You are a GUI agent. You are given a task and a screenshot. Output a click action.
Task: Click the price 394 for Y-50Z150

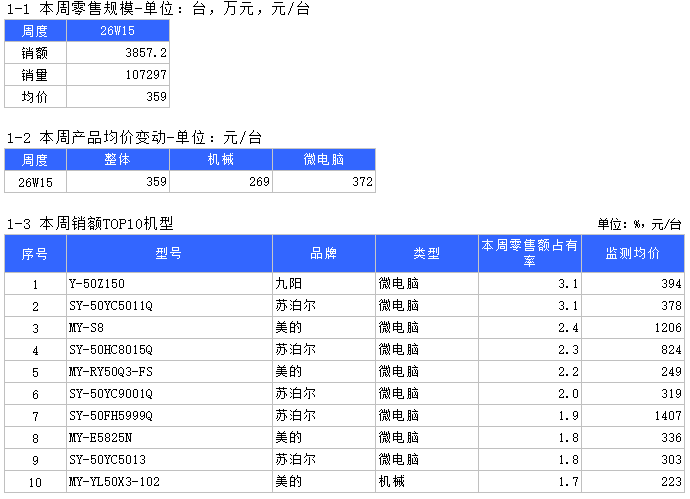click(x=633, y=283)
